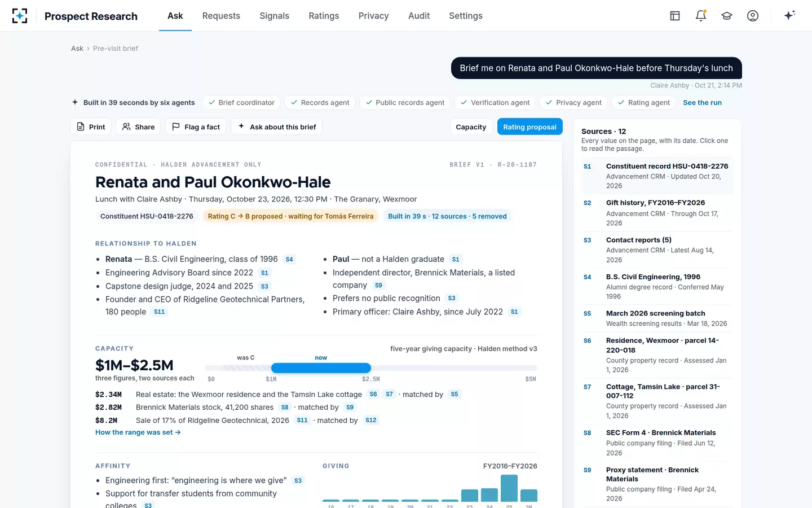Click S4 citation beside class of 1996

pyautogui.click(x=289, y=260)
